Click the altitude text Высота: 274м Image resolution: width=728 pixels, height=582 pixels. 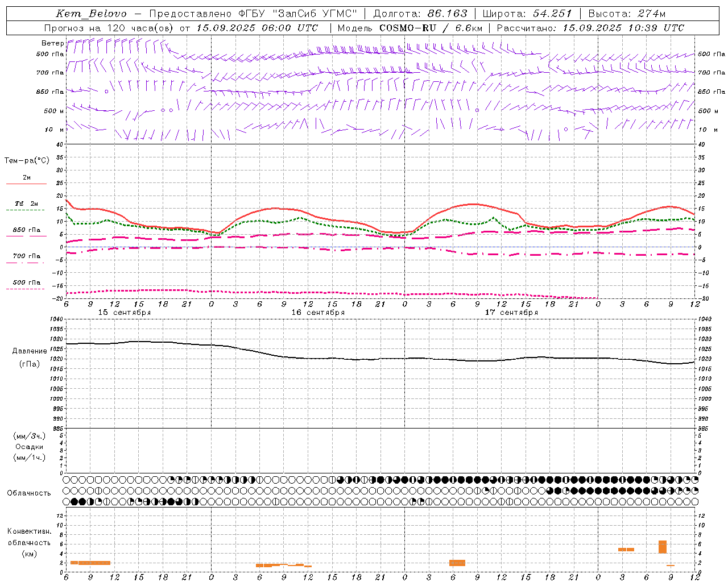coord(627,14)
